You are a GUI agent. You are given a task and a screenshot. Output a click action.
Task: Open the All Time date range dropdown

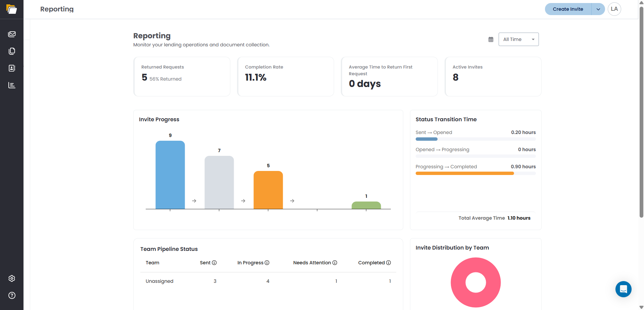tap(519, 39)
